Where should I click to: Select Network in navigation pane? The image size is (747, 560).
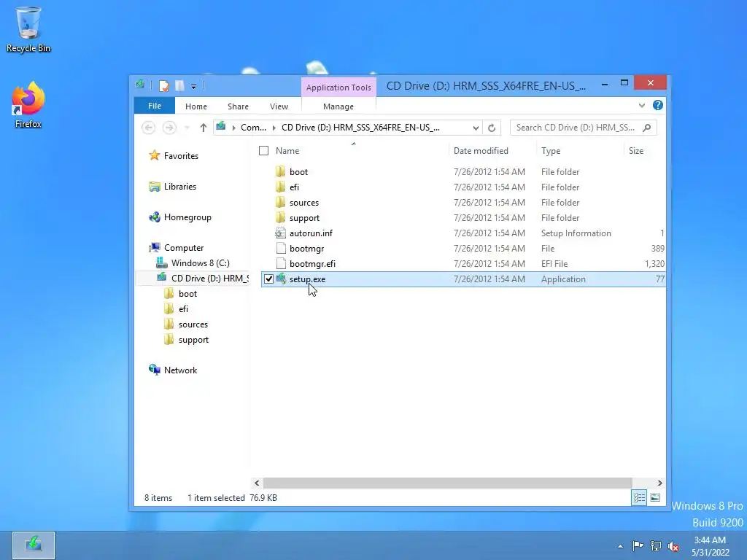pyautogui.click(x=180, y=370)
